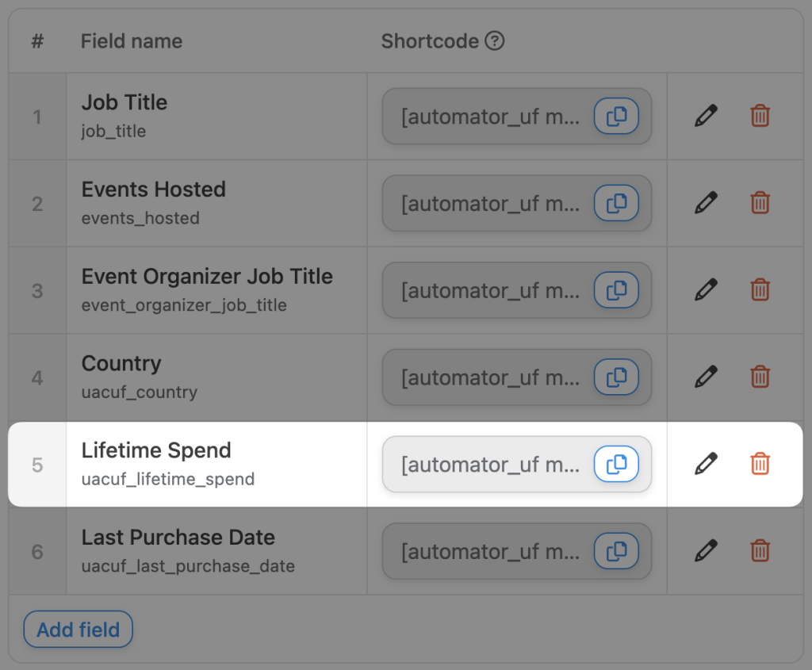The image size is (812, 670).
Task: Edit the Lifetime Spend field
Action: click(706, 464)
